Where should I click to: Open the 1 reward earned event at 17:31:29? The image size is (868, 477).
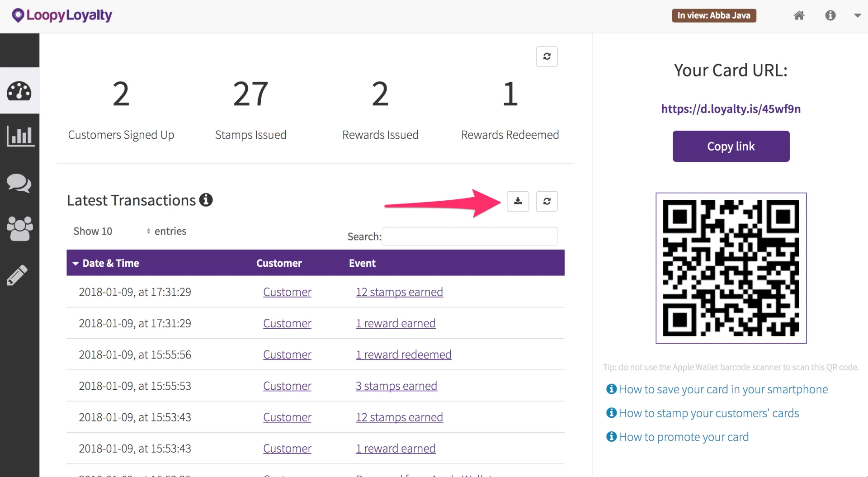coord(396,323)
